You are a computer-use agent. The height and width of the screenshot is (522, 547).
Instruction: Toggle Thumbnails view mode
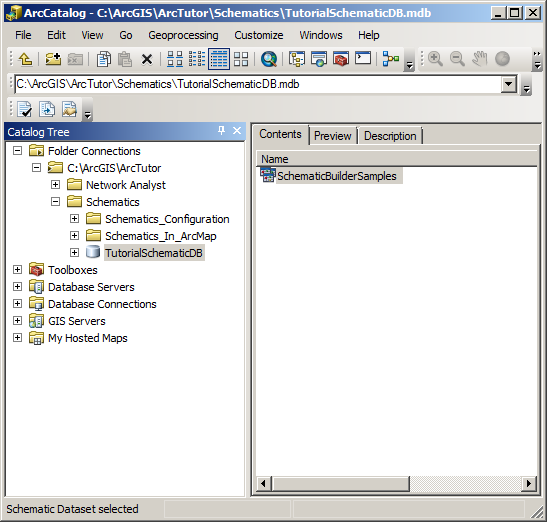pos(241,59)
